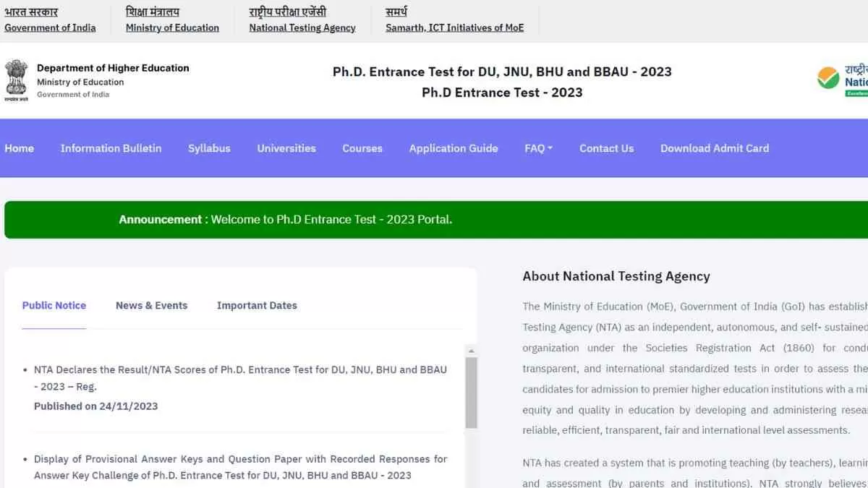Open the Information Bulletin page
The width and height of the screenshot is (868, 488).
[111, 148]
